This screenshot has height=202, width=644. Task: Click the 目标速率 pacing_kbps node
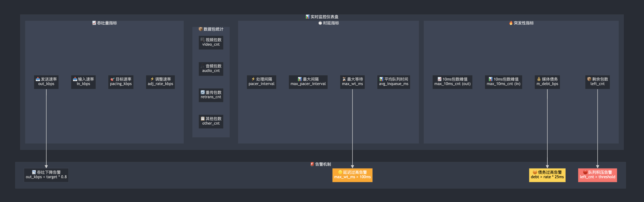pos(121,82)
